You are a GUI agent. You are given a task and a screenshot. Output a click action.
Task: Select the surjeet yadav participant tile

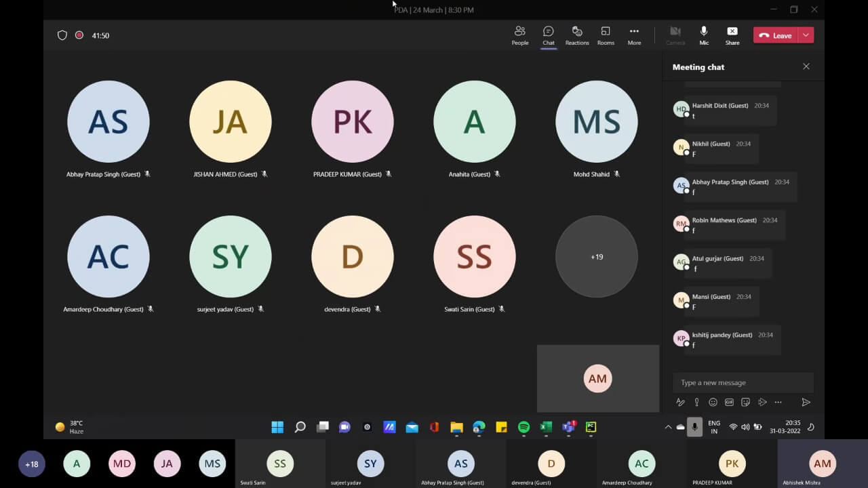(x=231, y=264)
